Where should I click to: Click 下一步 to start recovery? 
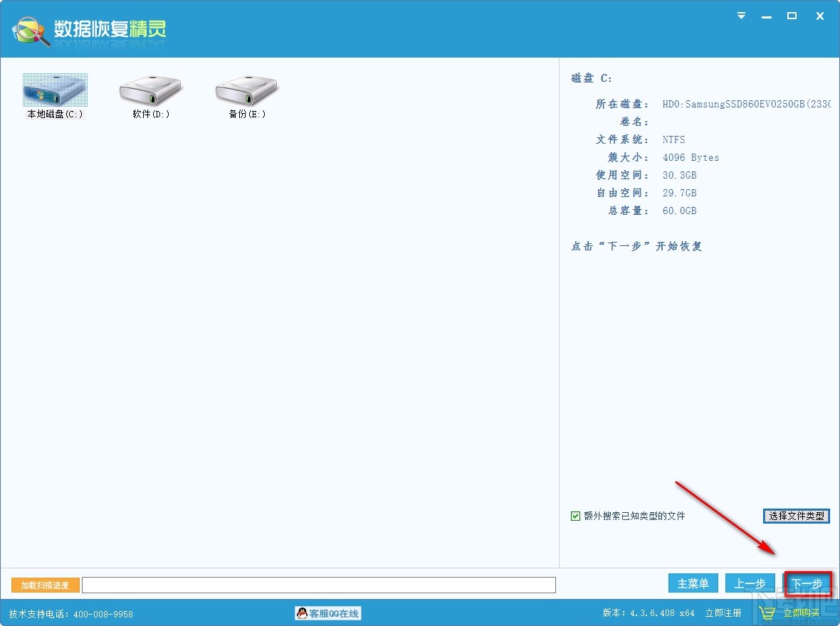[x=807, y=583]
